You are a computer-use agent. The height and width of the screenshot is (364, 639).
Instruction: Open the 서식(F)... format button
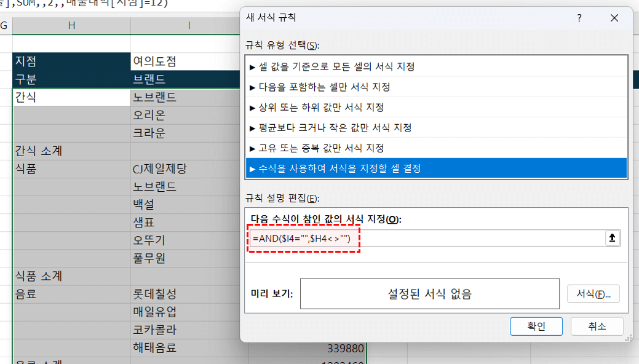[x=593, y=294]
